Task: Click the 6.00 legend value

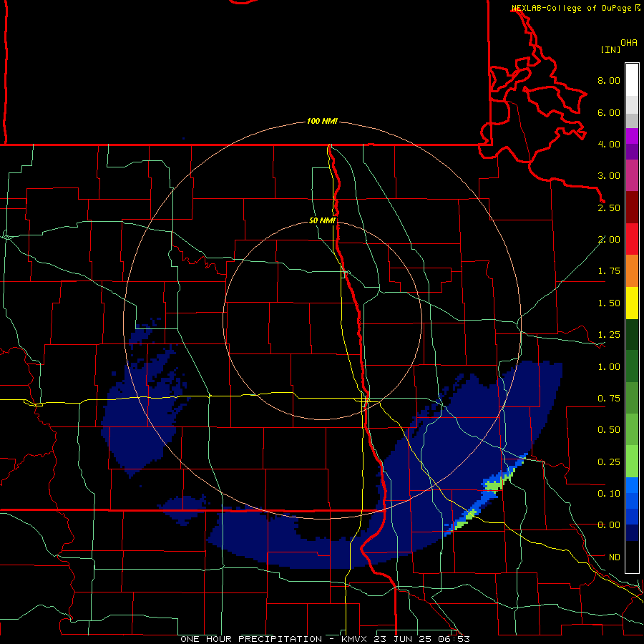Action: (609, 112)
